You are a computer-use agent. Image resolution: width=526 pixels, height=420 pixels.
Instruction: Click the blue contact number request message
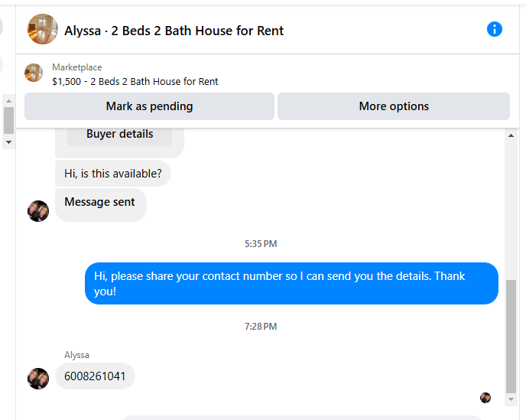pyautogui.click(x=291, y=284)
